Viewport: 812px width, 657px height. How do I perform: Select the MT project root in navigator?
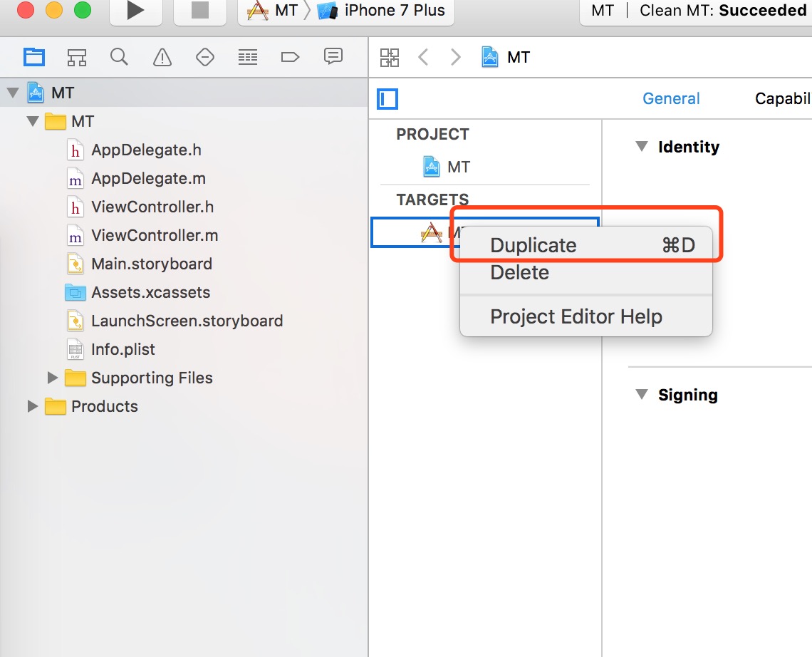pyautogui.click(x=184, y=93)
